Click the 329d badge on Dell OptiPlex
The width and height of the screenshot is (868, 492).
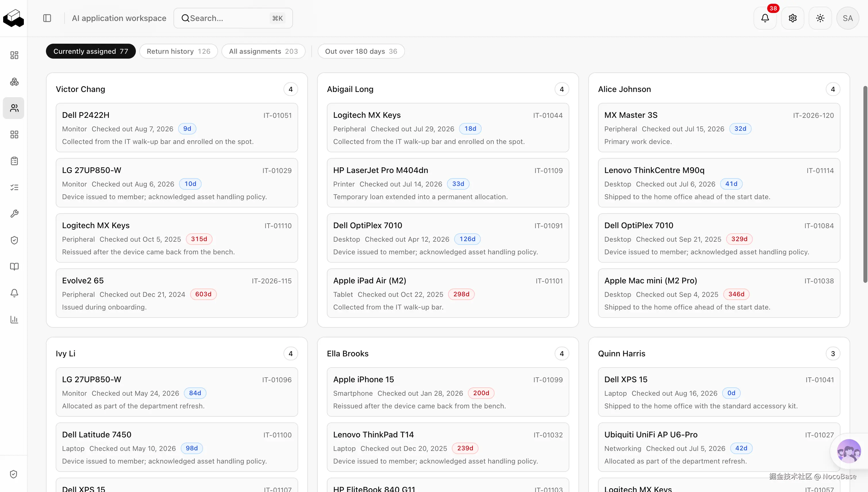pyautogui.click(x=739, y=239)
